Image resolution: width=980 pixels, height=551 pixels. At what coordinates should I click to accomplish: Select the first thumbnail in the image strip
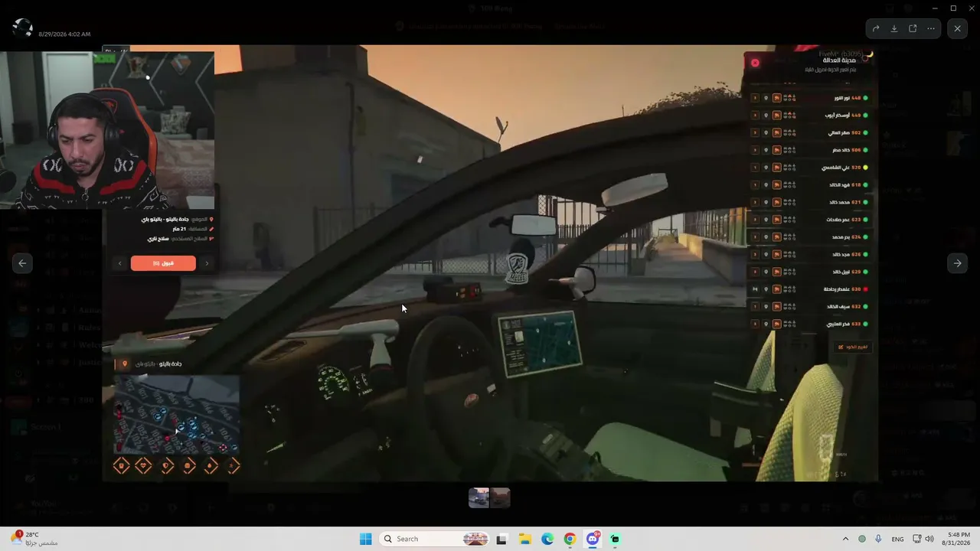(479, 498)
